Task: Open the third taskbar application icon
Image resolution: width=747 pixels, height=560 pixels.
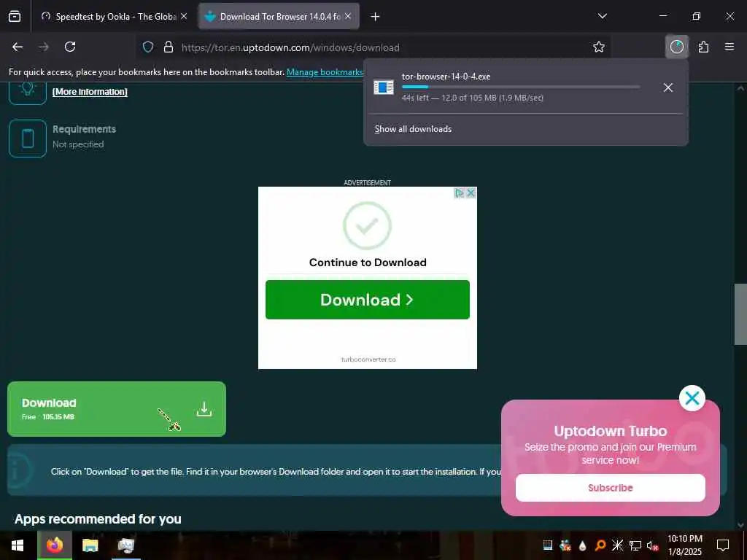Action: 126,545
